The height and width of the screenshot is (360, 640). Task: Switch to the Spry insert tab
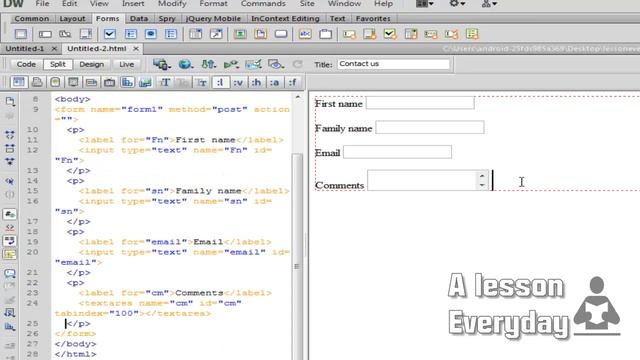(167, 19)
